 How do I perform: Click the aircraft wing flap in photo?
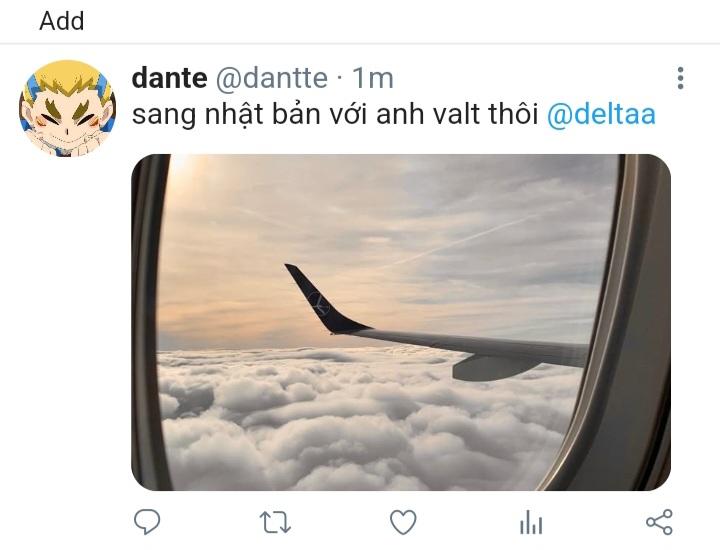(x=494, y=367)
